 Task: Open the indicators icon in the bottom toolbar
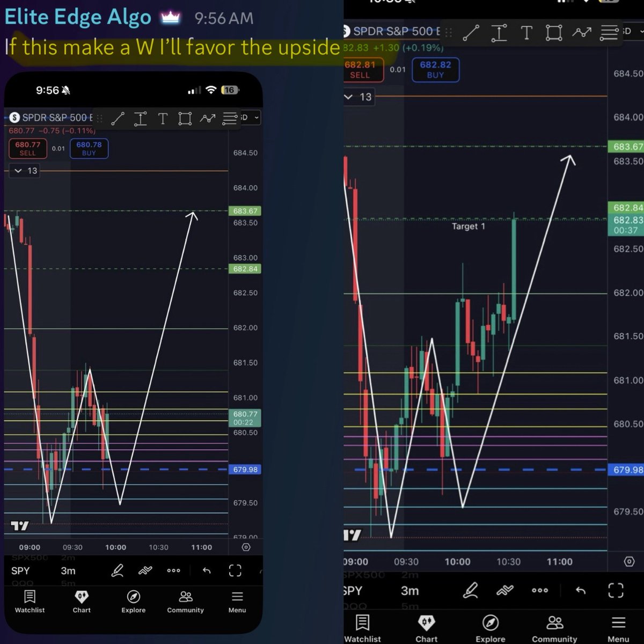[x=145, y=570]
